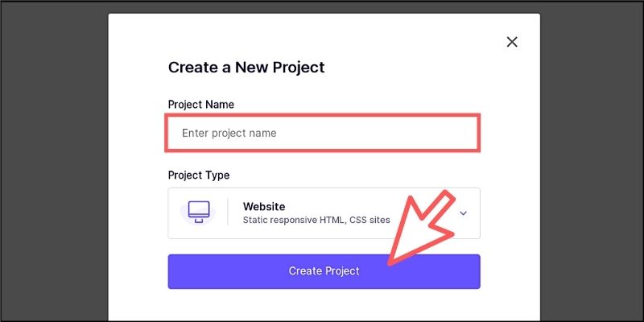The height and width of the screenshot is (322, 644).
Task: Expand the Project Type dropdown chevron
Action: coord(464,213)
